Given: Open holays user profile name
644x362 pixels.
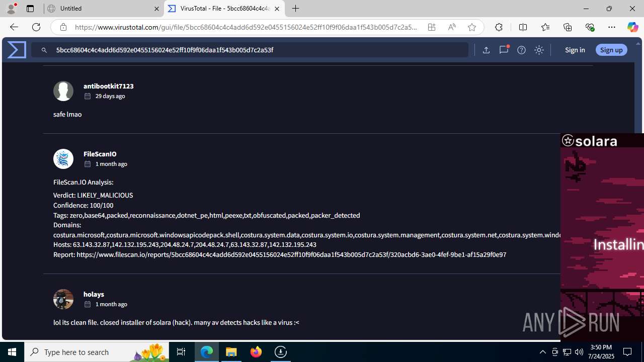Looking at the screenshot, I should pos(94,294).
